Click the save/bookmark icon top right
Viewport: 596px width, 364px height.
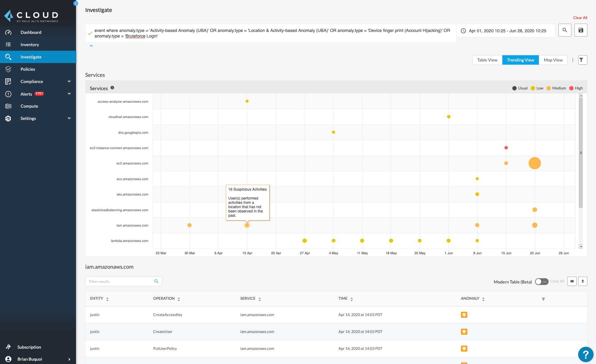click(x=581, y=30)
